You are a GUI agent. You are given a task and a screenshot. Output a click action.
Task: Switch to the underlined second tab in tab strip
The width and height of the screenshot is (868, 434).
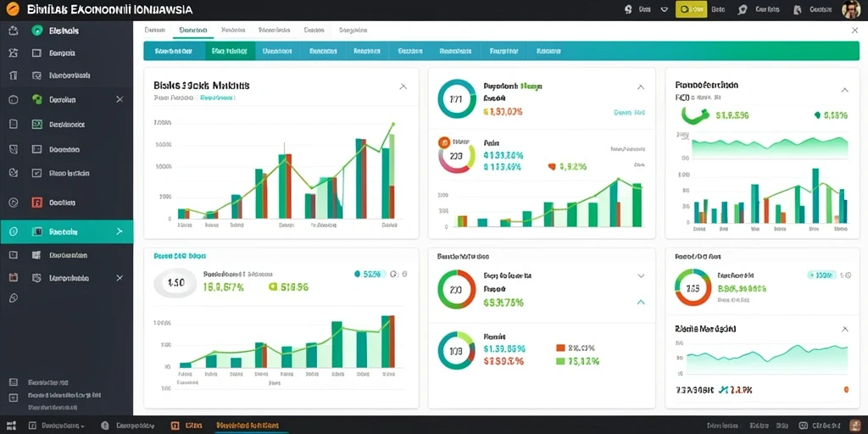coord(193,31)
